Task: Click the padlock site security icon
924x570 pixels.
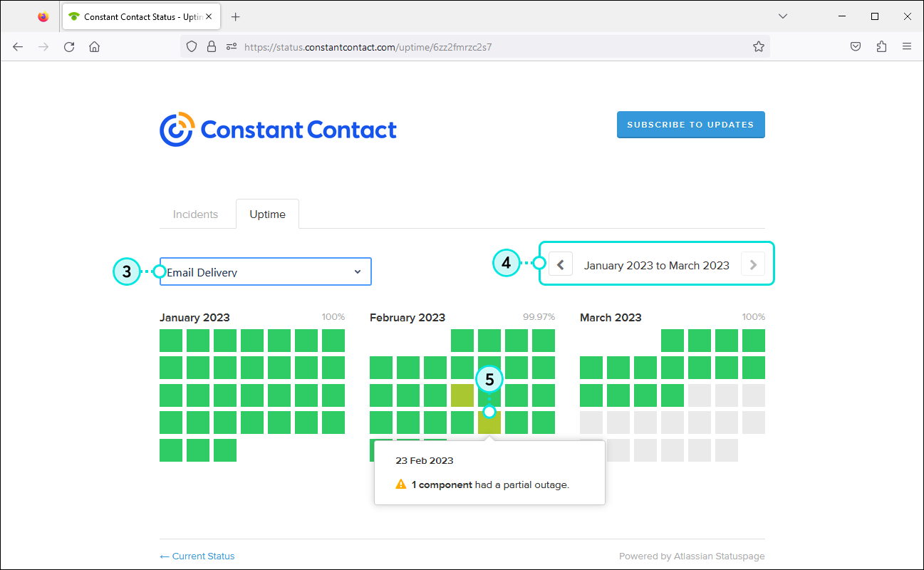Action: click(211, 46)
